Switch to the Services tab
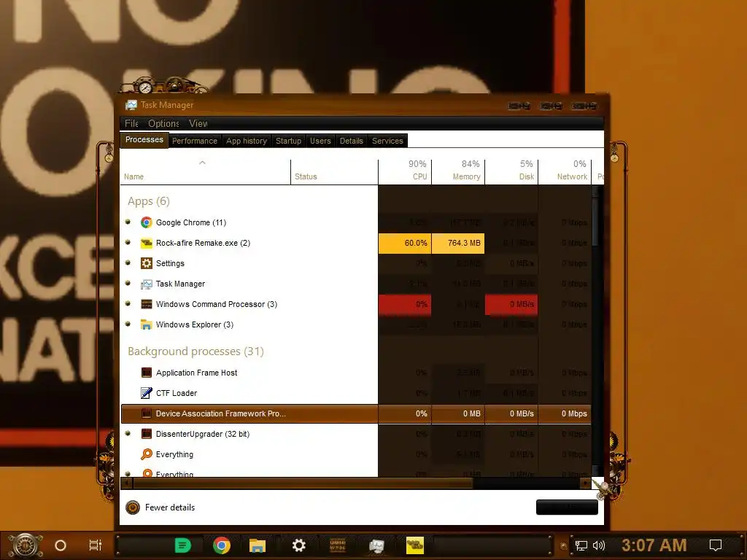This screenshot has width=747, height=560. (x=387, y=141)
